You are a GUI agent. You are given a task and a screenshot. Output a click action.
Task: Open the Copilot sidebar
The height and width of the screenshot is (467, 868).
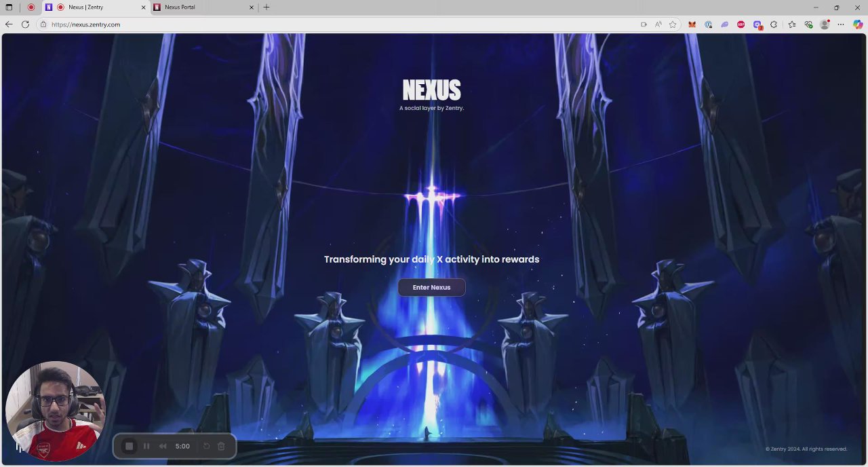(x=858, y=24)
